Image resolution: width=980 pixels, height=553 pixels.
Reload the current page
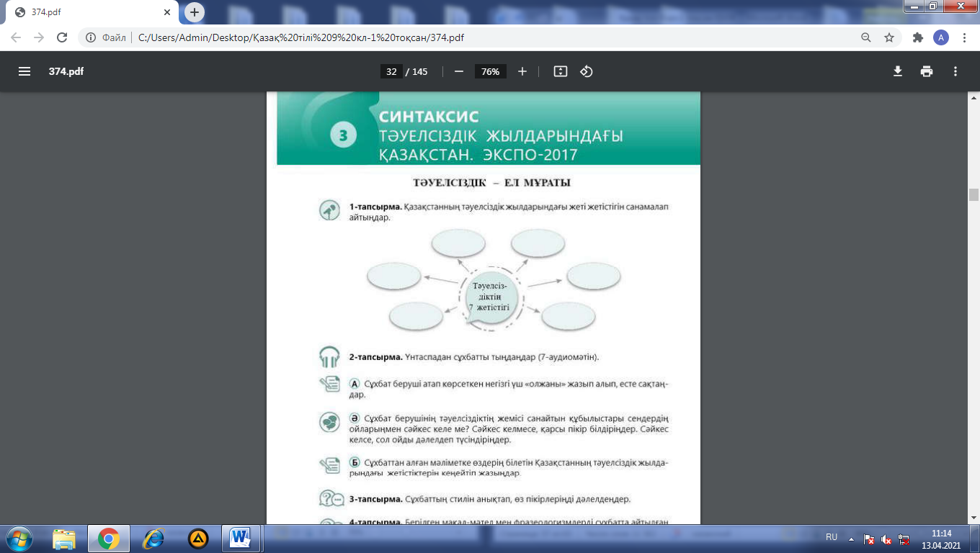click(x=62, y=37)
